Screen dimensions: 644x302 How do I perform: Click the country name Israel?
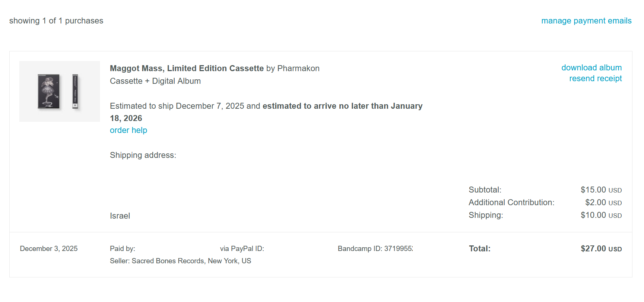pyautogui.click(x=120, y=216)
